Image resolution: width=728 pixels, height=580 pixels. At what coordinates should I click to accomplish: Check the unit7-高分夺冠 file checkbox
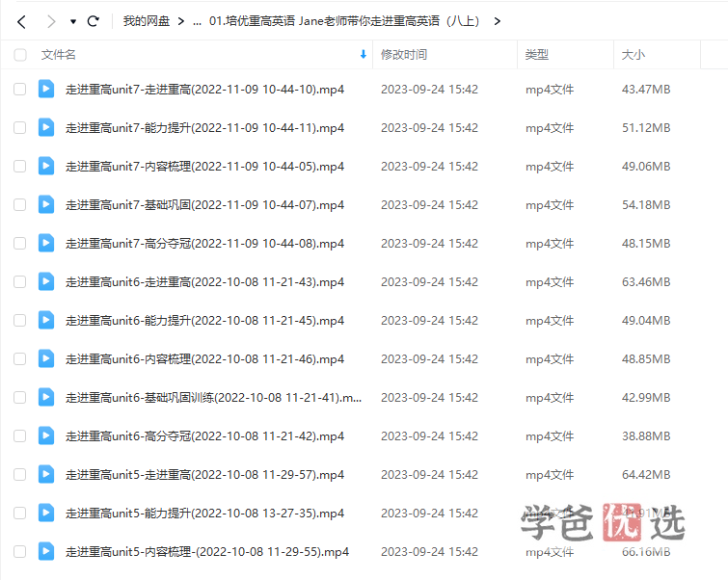tap(20, 243)
